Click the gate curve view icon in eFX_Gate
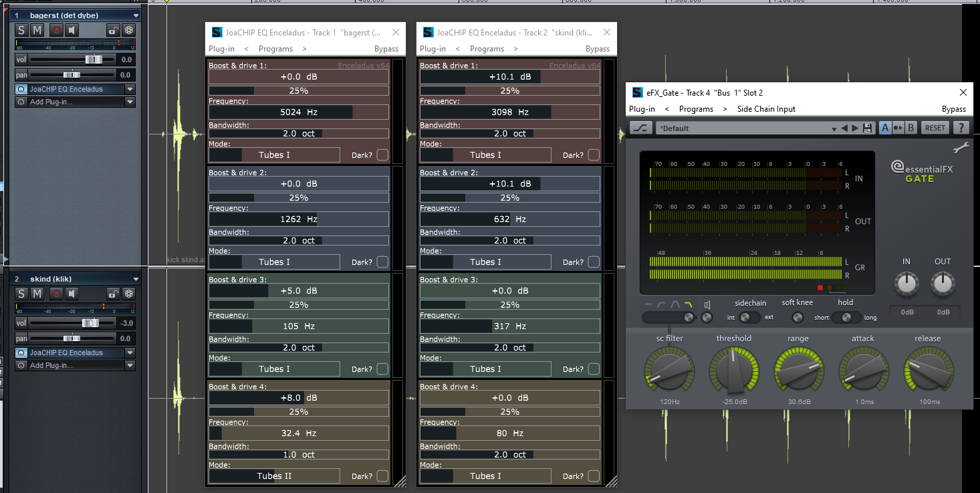 [x=641, y=128]
